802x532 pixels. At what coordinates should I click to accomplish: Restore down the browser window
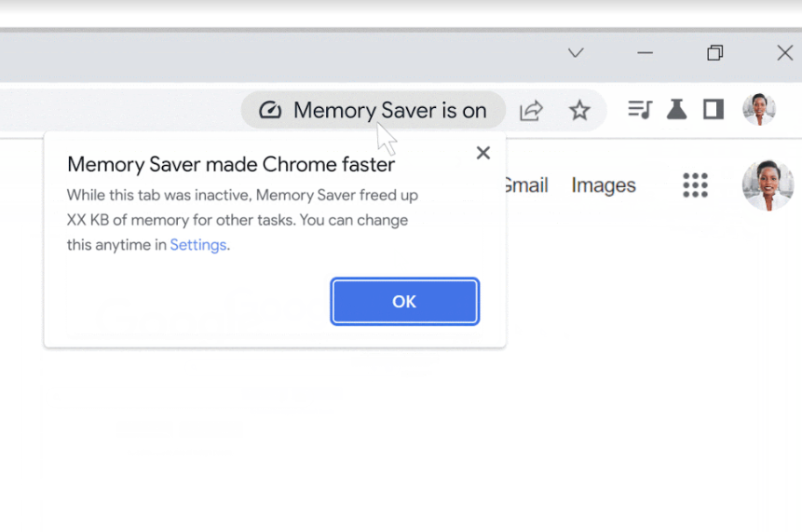click(714, 53)
